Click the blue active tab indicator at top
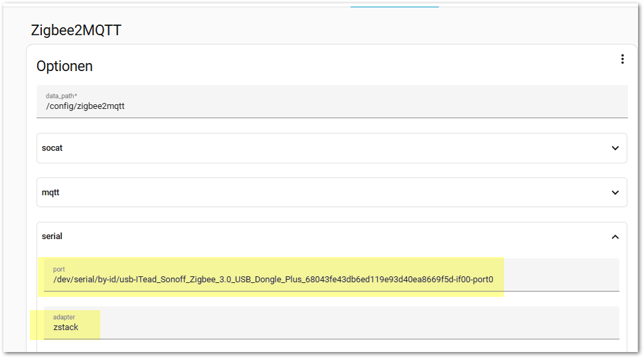Viewport: 644px width, 358px height. click(394, 7)
